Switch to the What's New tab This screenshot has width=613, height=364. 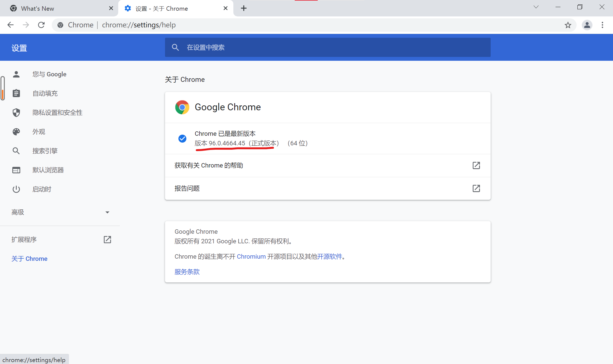pos(59,8)
